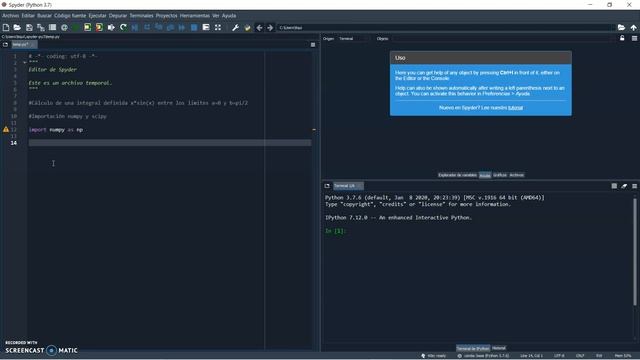
Task: Click console vertical scrollbar
Action: click(x=635, y=252)
